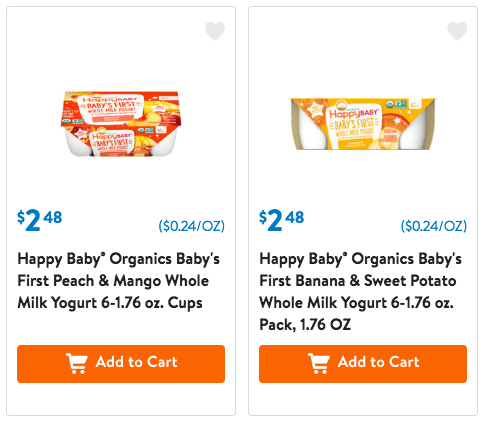
Task: Click Baby's First label on lower peach cup
Action: (112, 143)
